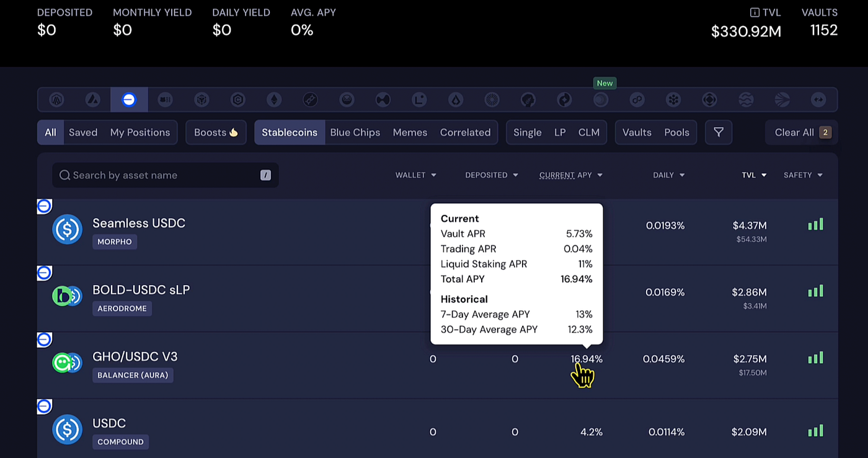The image size is (868, 458).
Task: Enable the Blue Chips filter
Action: (355, 132)
